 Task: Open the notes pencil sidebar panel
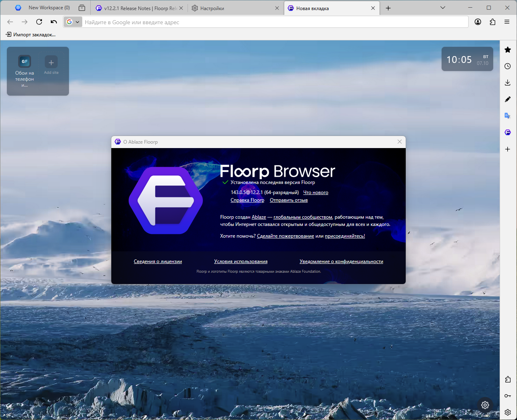tap(508, 99)
